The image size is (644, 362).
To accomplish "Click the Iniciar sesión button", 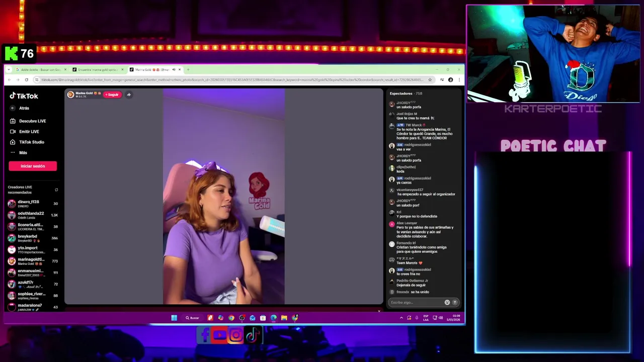I will 33,166.
